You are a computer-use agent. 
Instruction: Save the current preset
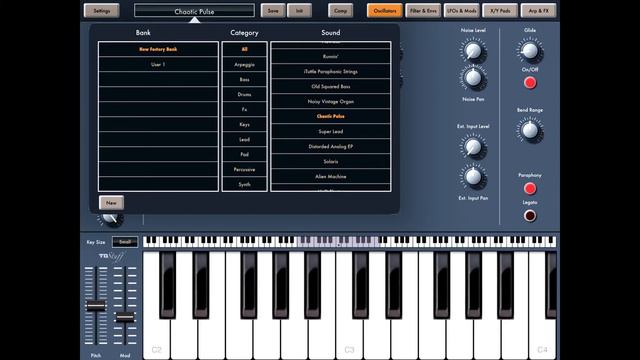click(273, 11)
